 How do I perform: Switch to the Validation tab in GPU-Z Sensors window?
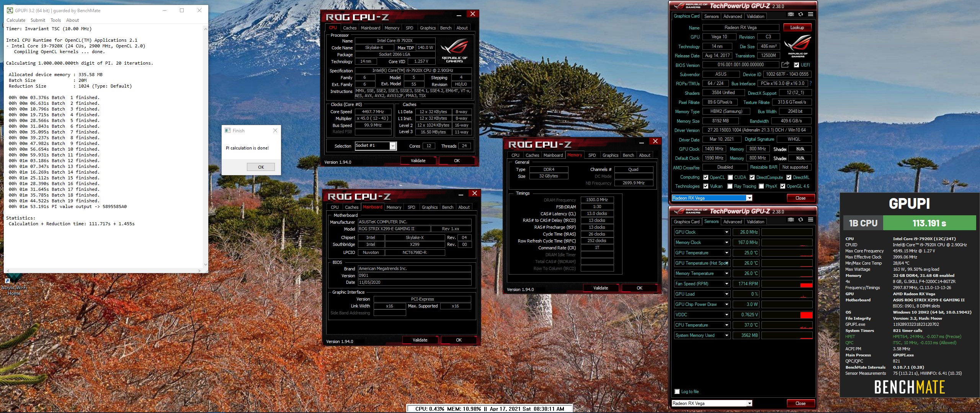pos(755,222)
